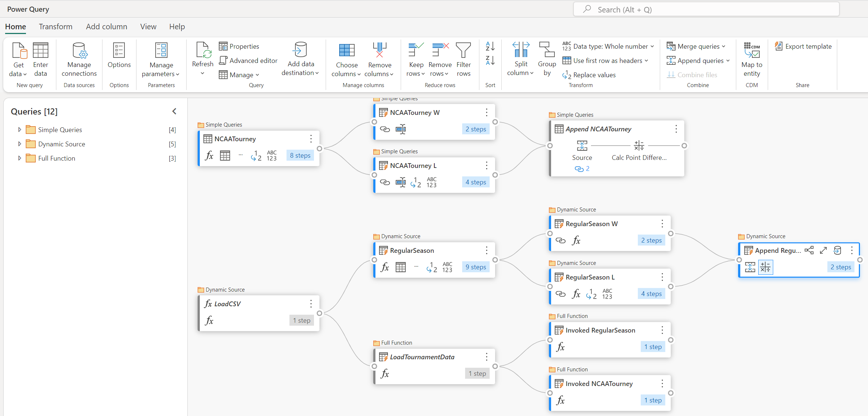Refresh the query data
The width and height of the screenshot is (868, 416).
pyautogui.click(x=202, y=59)
